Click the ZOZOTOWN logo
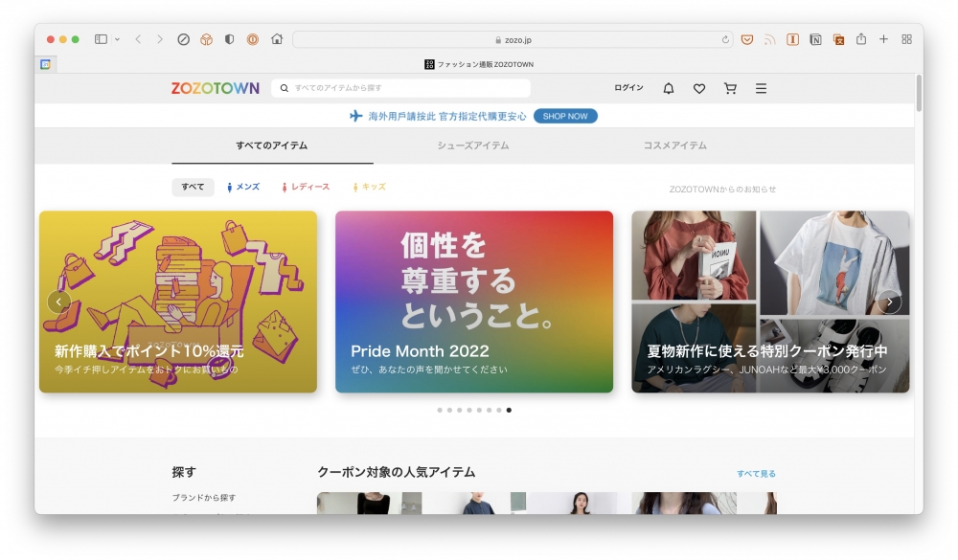This screenshot has width=958, height=560. [215, 88]
